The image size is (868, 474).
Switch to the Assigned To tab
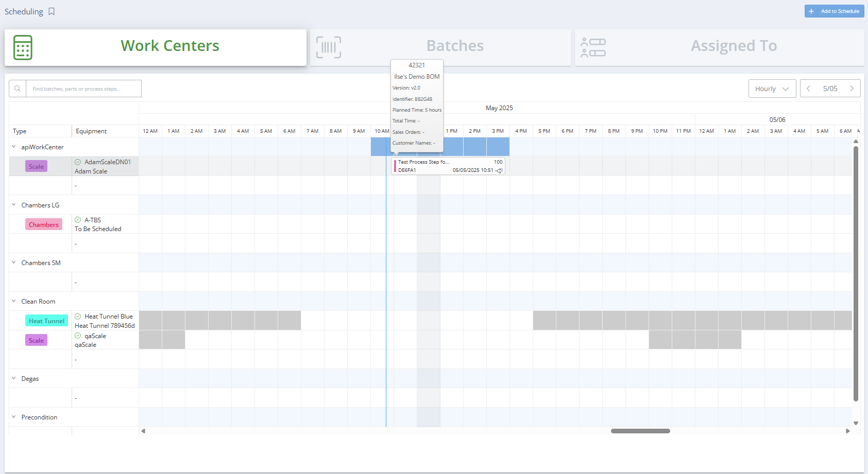pyautogui.click(x=719, y=47)
